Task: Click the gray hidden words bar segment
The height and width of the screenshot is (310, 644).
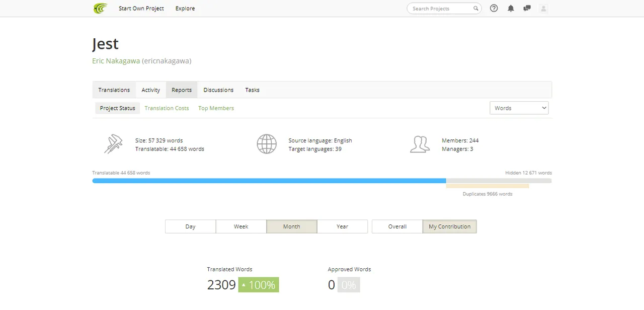Action: (x=499, y=181)
